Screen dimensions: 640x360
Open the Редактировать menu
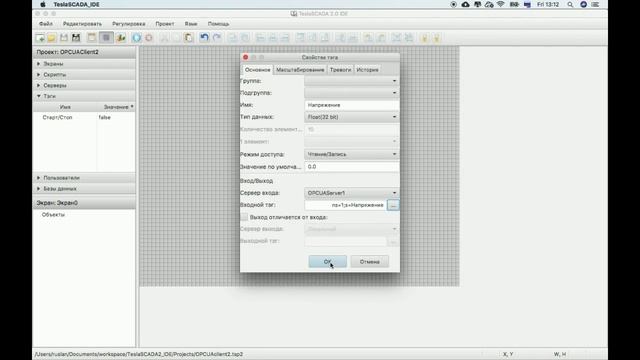click(x=82, y=24)
